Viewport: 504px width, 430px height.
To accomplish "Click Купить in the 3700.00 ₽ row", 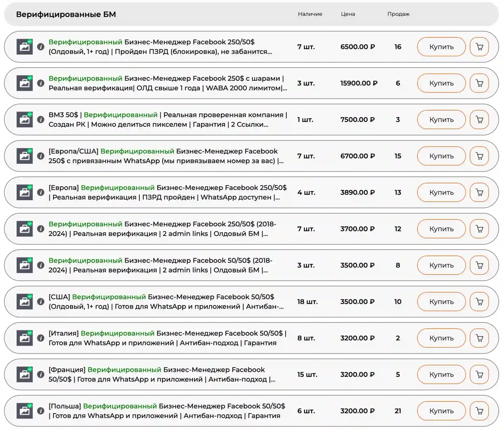I will (441, 229).
